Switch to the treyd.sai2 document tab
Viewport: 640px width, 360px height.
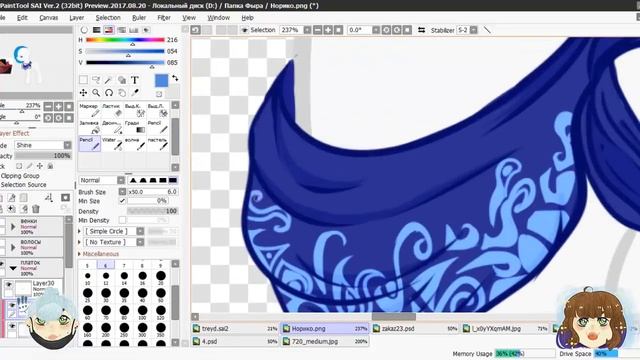coord(235,328)
